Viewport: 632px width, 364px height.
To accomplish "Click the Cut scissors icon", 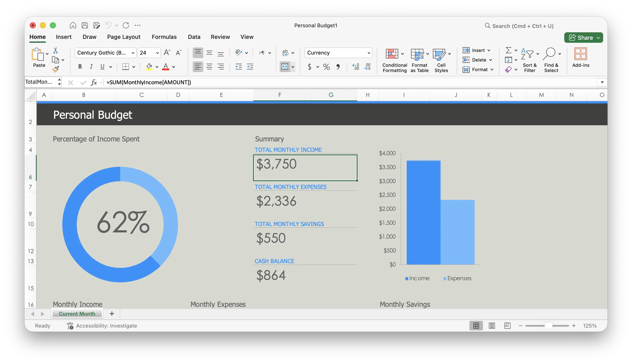I will pos(56,50).
